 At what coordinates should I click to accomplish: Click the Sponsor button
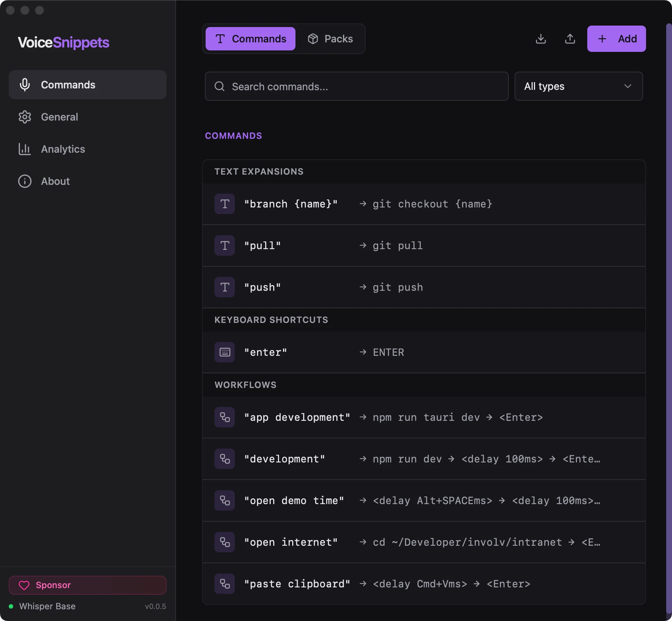click(x=88, y=585)
